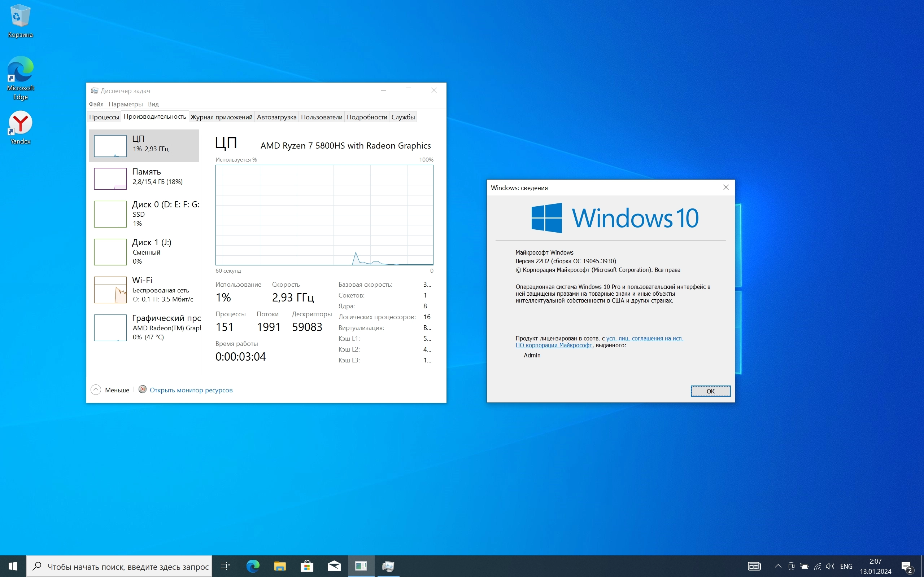Open the Параметры menu
Image resolution: width=924 pixels, height=577 pixels.
[125, 104]
